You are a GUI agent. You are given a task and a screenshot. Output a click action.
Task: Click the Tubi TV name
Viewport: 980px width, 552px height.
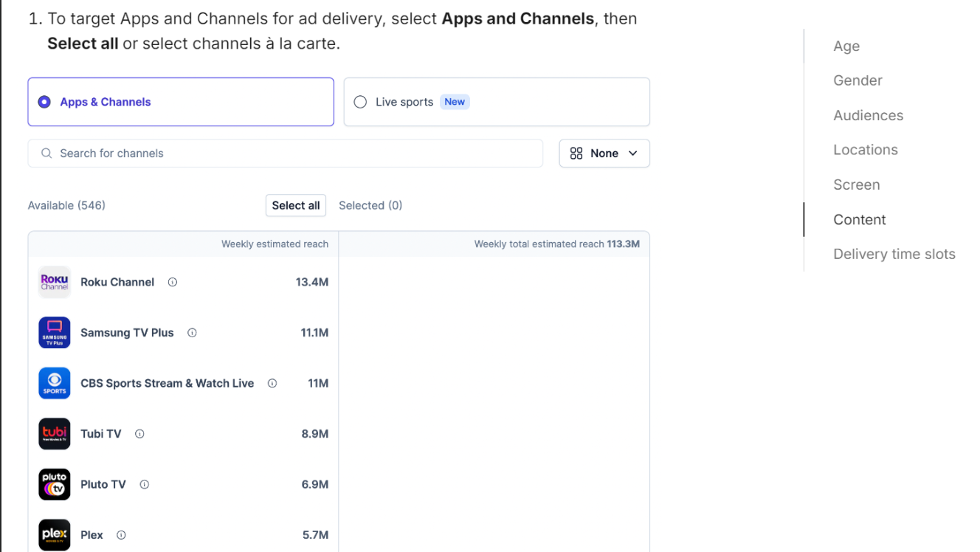(100, 434)
